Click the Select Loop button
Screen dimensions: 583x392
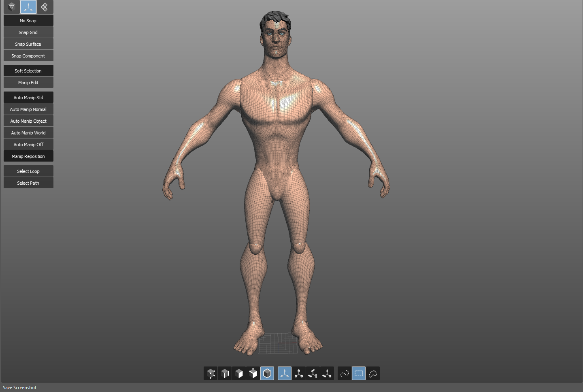[28, 171]
